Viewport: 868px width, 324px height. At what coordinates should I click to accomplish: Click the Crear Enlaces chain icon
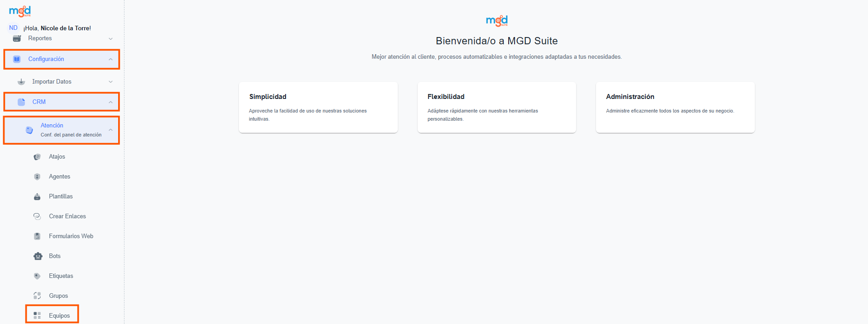(37, 216)
